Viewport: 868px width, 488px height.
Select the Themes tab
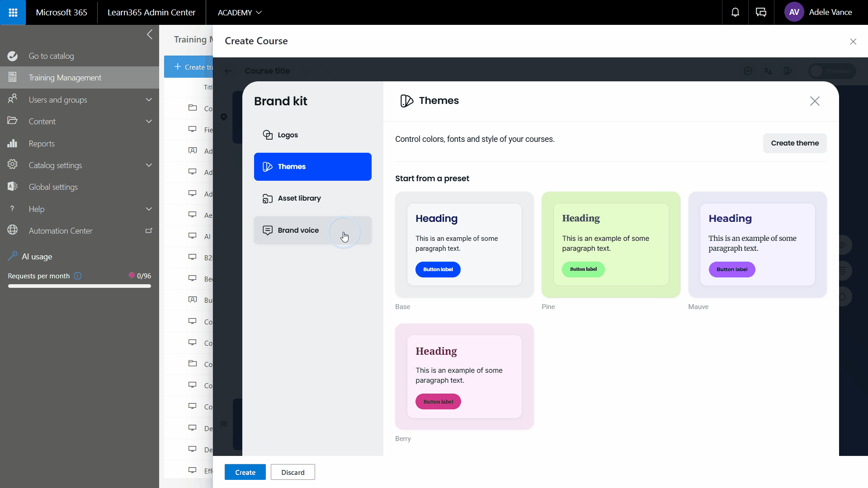tap(313, 167)
